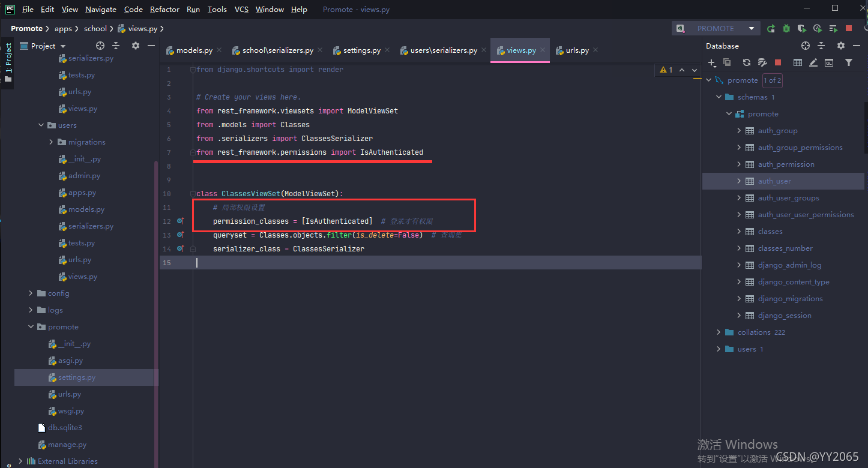868x468 pixels.
Task: Hide the Database tool window
Action: pyautogui.click(x=857, y=46)
